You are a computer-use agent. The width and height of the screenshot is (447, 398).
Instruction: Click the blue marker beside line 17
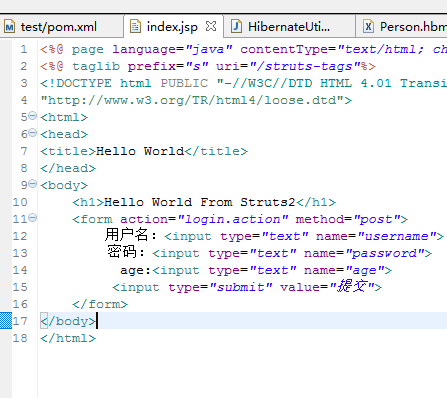6,321
